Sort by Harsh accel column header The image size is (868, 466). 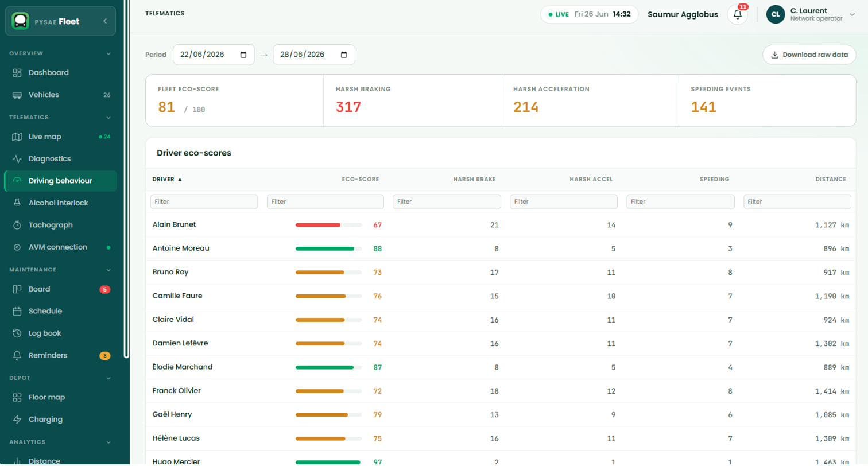591,179
